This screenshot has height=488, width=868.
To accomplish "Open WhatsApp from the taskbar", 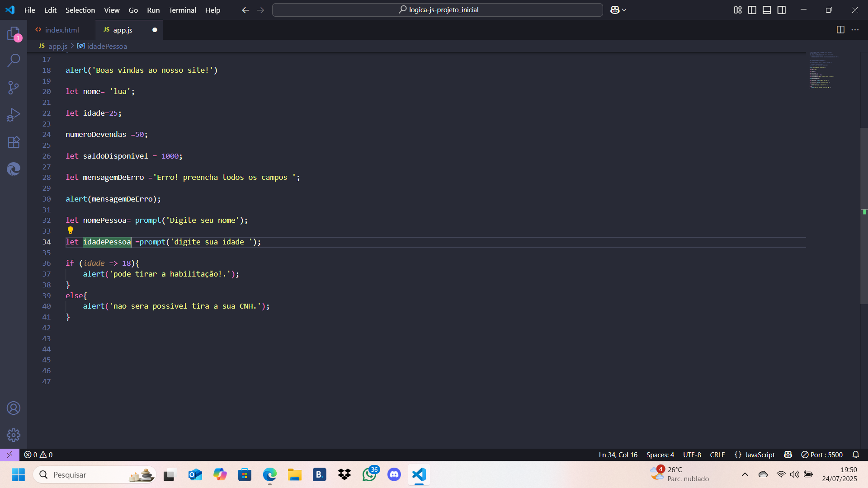I will coord(370,474).
